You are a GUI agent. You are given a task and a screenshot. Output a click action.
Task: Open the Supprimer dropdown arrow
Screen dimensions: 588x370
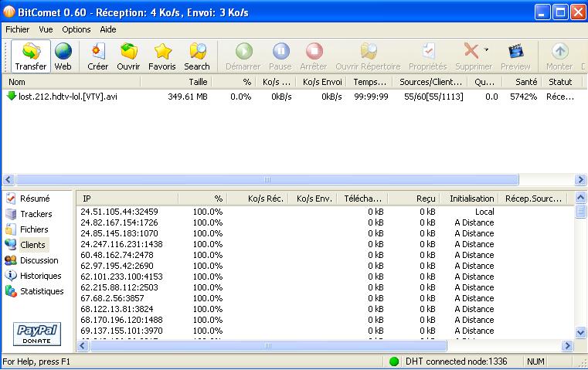486,49
